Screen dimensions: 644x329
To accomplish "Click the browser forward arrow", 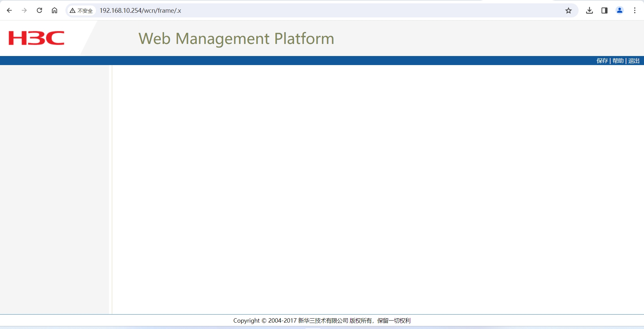I will [24, 10].
